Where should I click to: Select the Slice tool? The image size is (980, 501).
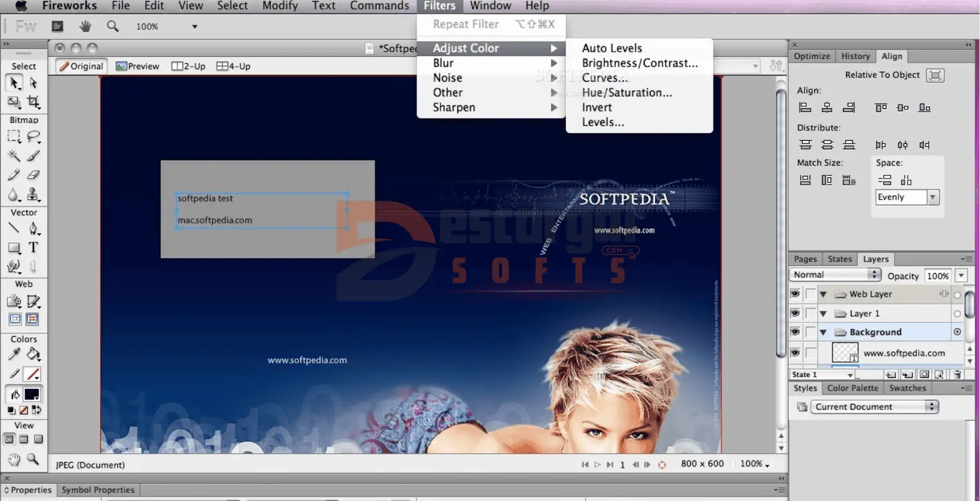pyautogui.click(x=33, y=301)
